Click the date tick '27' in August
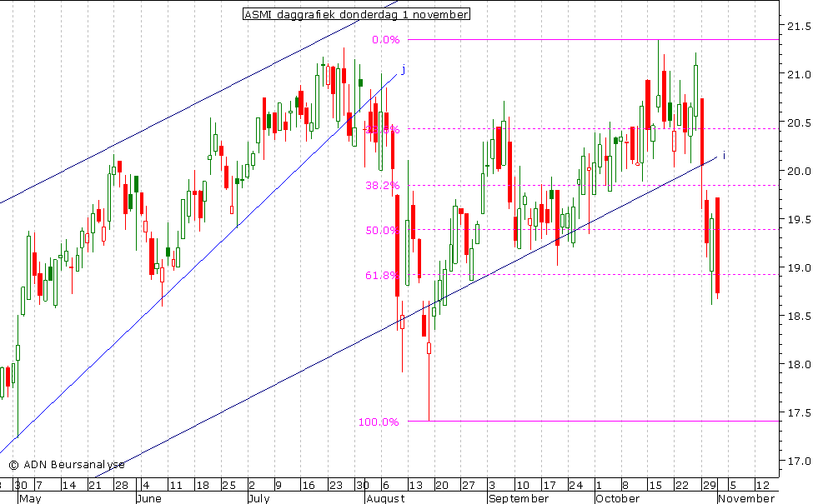 [x=468, y=486]
